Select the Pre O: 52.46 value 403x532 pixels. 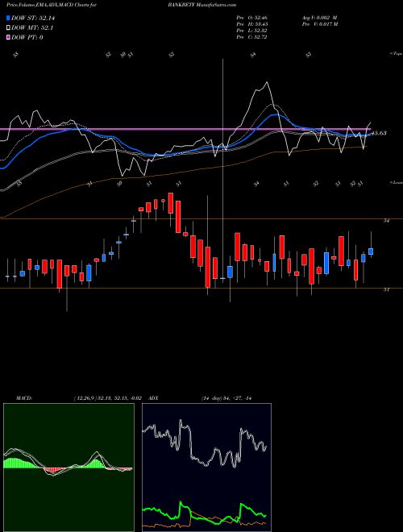tap(251, 17)
